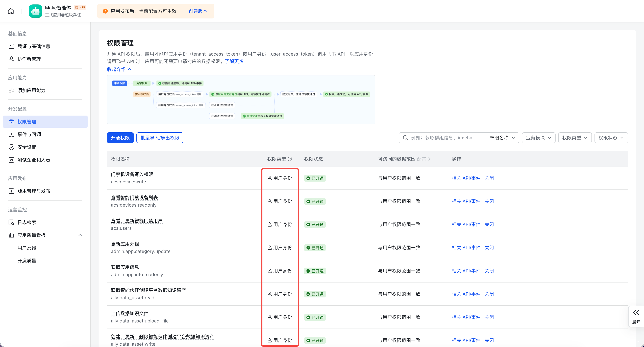Image resolution: width=644 pixels, height=347 pixels.
Task: Click 关闭 for acs:device:write permission
Action: [489, 178]
